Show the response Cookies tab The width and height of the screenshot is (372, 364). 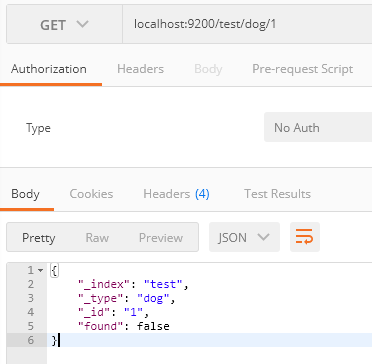pyautogui.click(x=91, y=194)
